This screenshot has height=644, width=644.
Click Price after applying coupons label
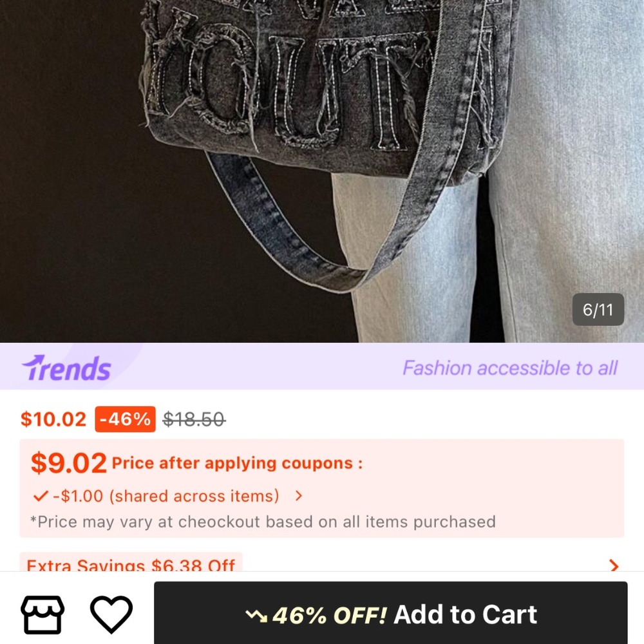pyautogui.click(x=237, y=463)
